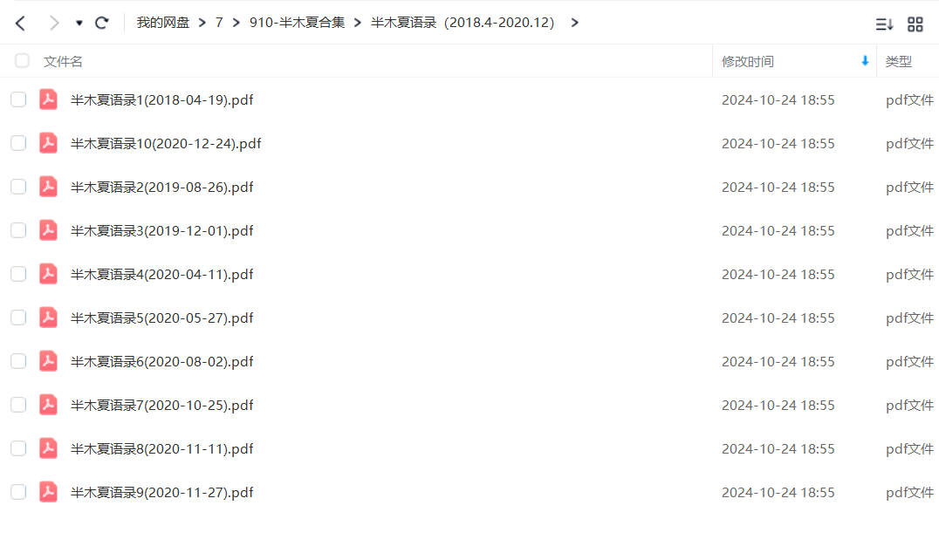Click PDF icon of 半木夏语录5(2020-05-27).pdf
Image resolution: width=939 pixels, height=560 pixels.
click(x=49, y=318)
